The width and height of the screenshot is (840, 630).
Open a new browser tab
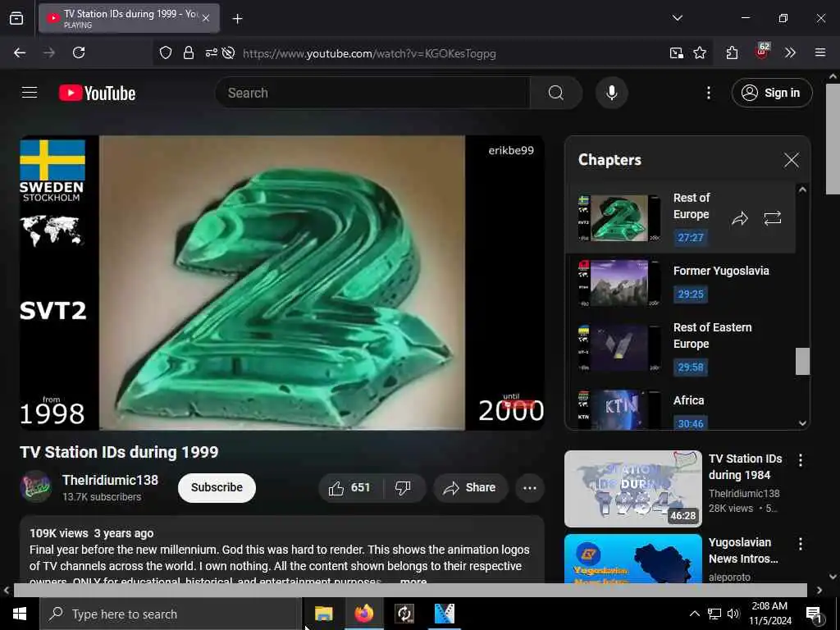click(237, 19)
